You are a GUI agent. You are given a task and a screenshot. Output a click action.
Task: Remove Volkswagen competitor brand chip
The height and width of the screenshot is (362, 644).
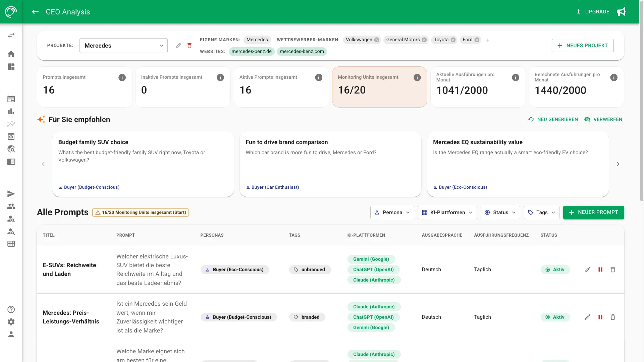coord(377,40)
